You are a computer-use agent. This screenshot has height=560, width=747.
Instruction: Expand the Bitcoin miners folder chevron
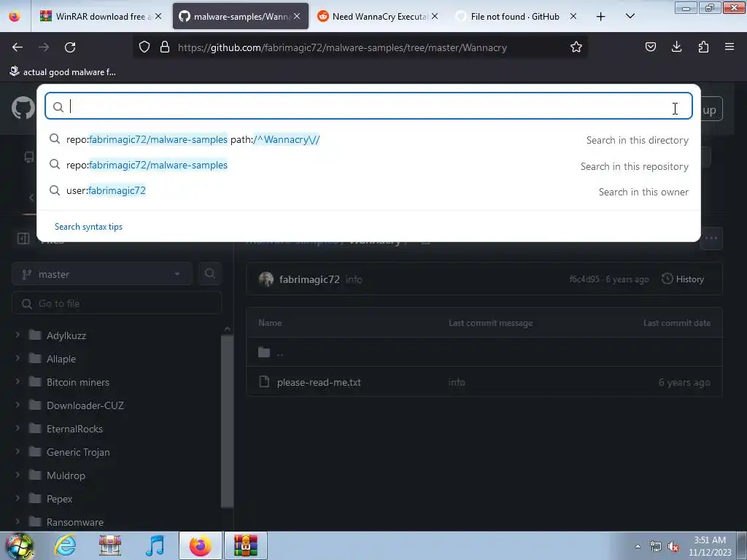18,381
